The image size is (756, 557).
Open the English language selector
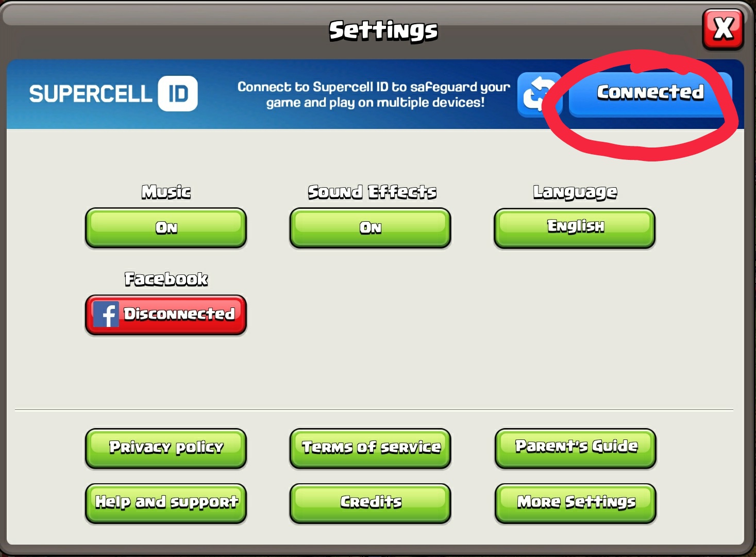tap(575, 228)
